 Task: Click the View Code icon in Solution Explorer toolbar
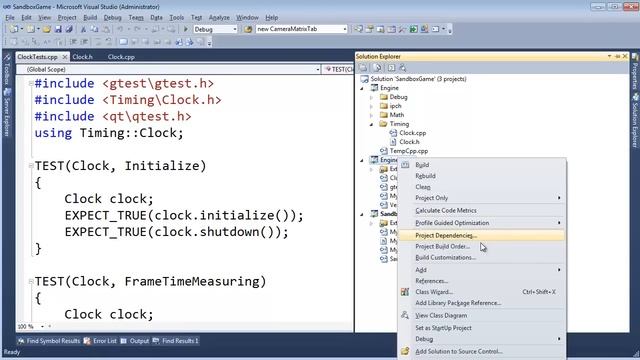pyautogui.click(x=391, y=68)
